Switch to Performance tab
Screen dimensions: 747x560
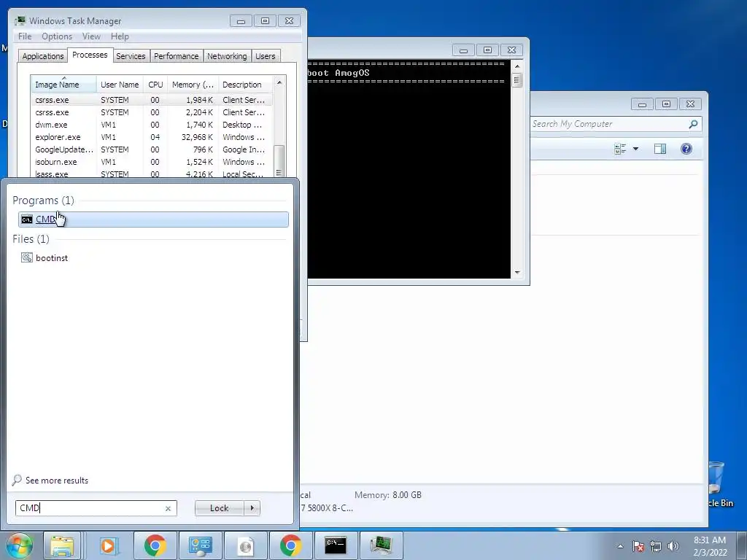coord(177,56)
